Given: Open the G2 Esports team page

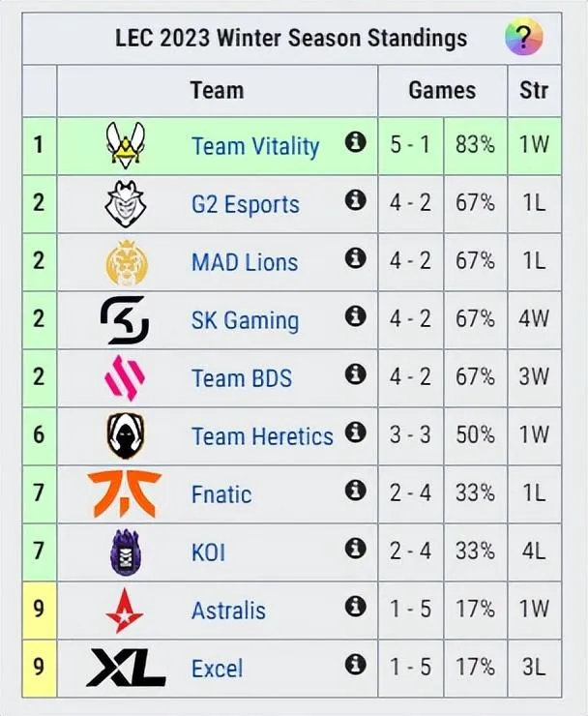Looking at the screenshot, I should tap(246, 204).
